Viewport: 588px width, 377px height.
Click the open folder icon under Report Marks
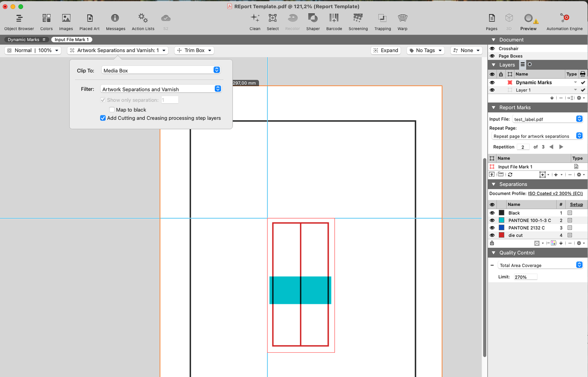501,175
